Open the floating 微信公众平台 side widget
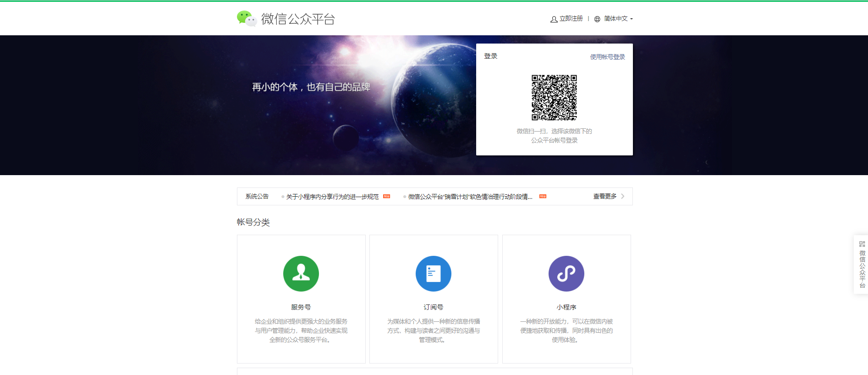 (862, 265)
